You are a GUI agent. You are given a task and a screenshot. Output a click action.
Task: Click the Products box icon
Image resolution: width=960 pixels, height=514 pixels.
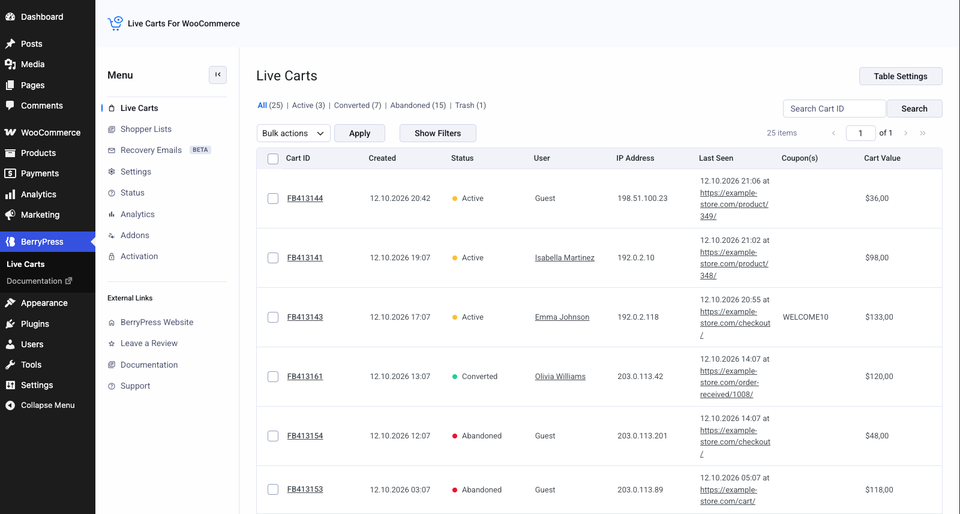click(x=10, y=153)
